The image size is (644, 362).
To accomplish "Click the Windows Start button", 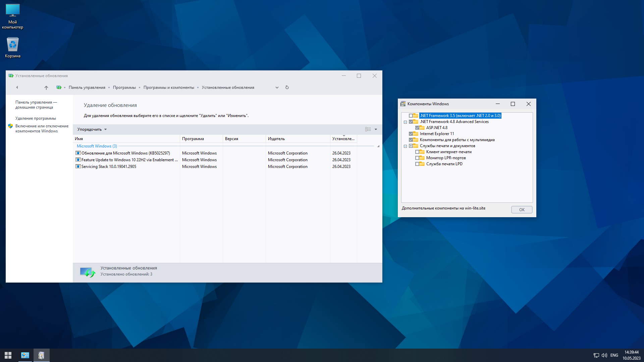I will (8, 355).
